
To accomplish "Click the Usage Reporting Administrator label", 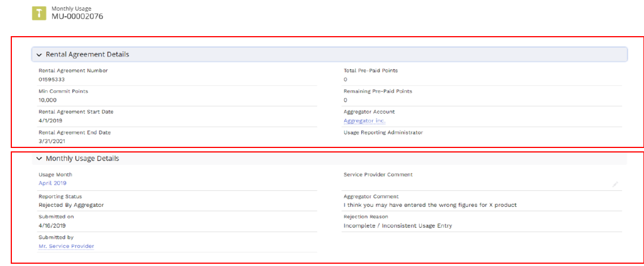I will pos(383,132).
